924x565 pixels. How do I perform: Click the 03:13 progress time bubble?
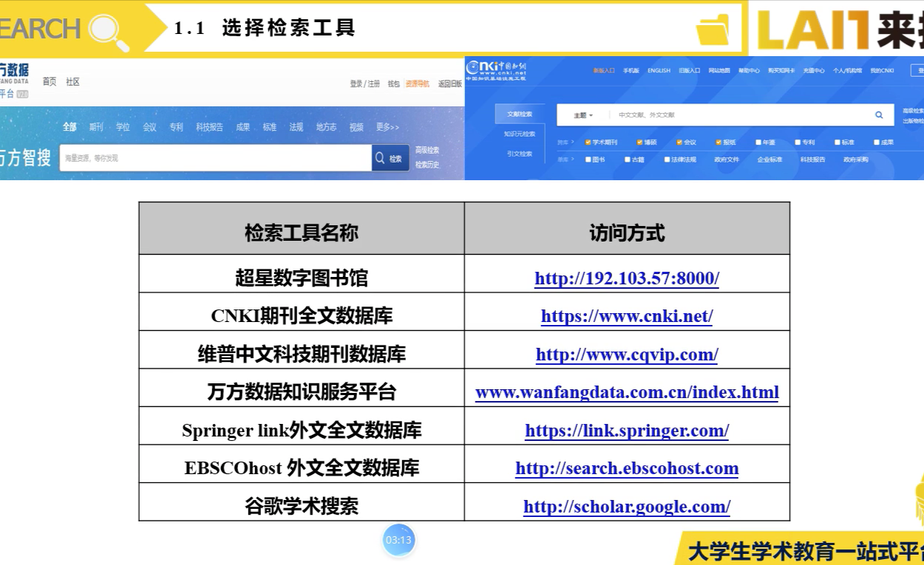(x=399, y=540)
